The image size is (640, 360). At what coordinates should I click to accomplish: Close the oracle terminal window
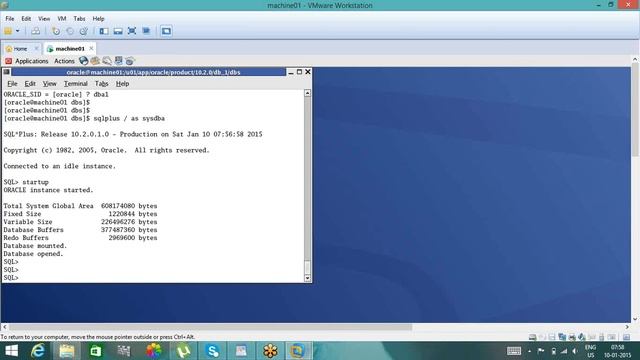pyautogui.click(x=308, y=72)
